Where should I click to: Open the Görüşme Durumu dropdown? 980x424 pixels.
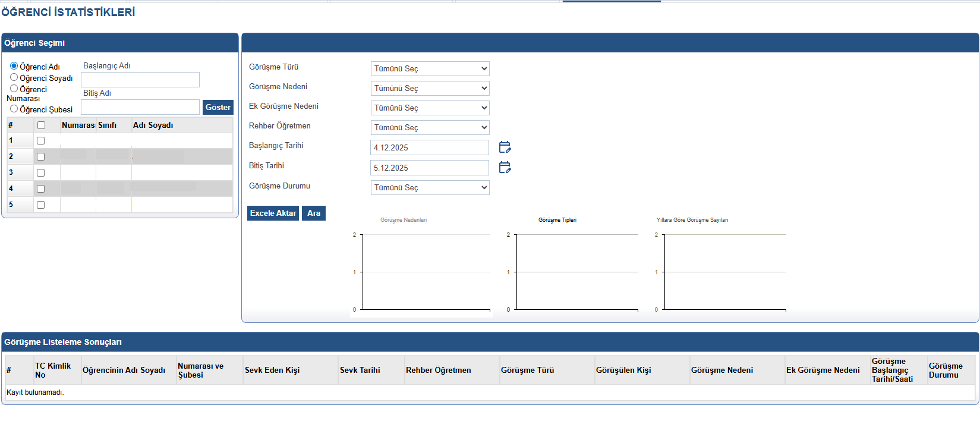430,187
